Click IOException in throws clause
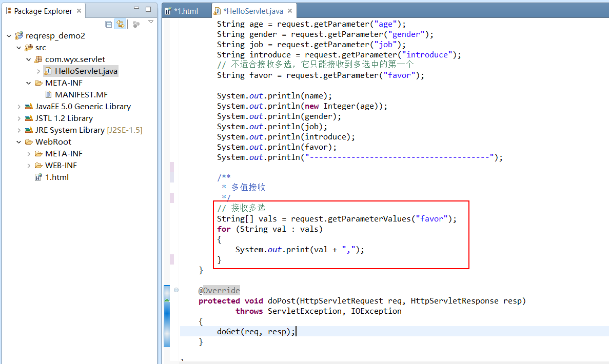This screenshot has width=609, height=364. (x=377, y=311)
